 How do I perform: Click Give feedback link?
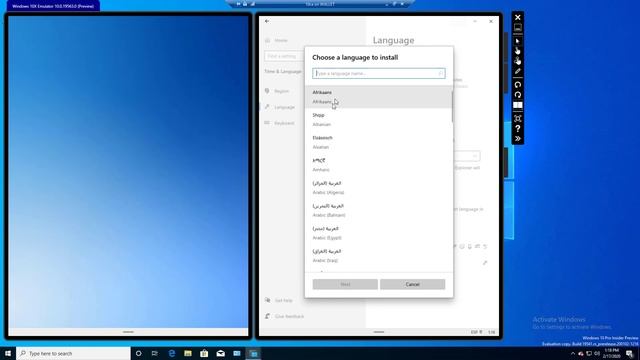(x=289, y=316)
